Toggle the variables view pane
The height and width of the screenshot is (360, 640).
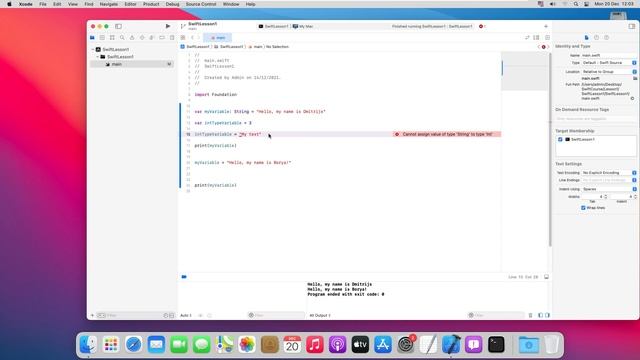click(x=540, y=315)
